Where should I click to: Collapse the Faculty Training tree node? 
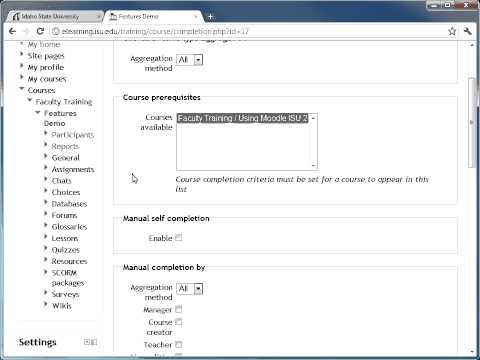point(30,101)
